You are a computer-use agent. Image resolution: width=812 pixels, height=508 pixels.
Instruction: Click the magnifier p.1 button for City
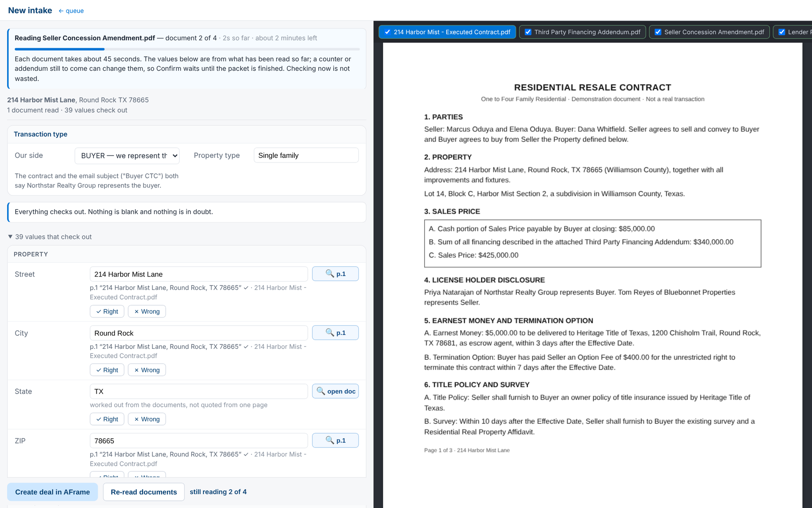pos(335,333)
